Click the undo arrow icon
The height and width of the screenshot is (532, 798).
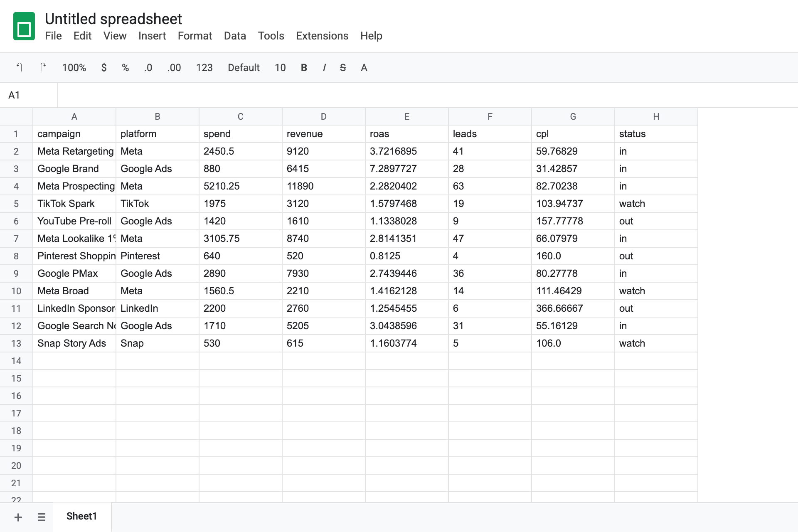point(19,67)
